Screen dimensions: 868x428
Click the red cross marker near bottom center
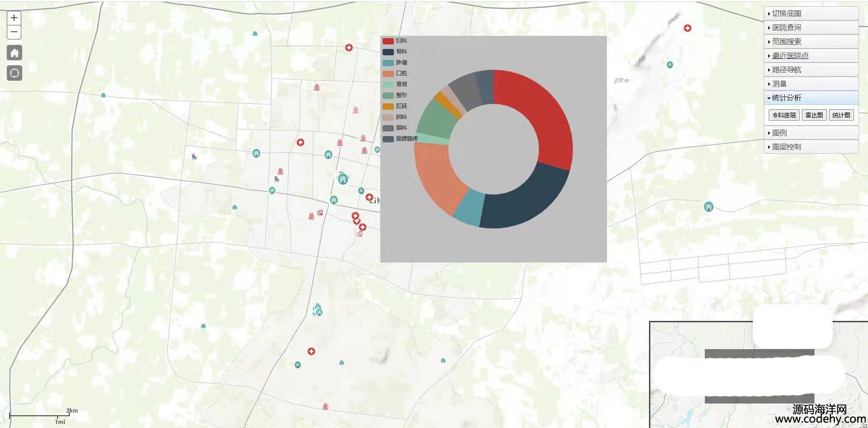311,351
